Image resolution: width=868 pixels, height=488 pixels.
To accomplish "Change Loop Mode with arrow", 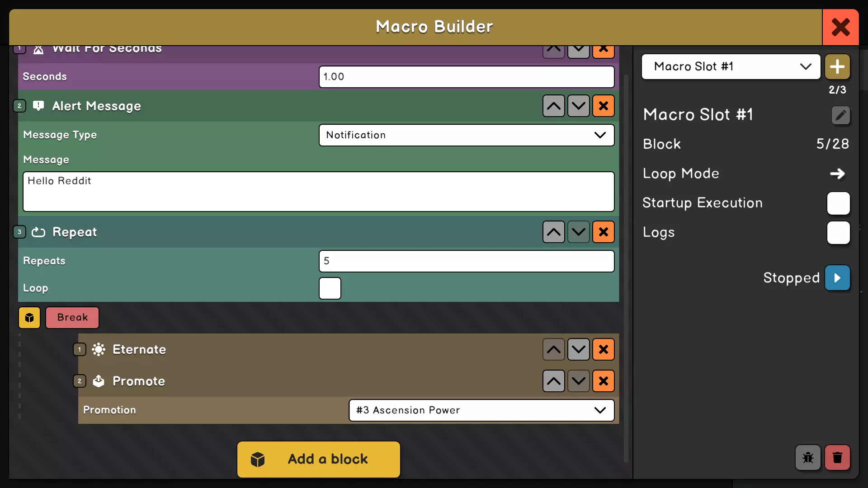I will [x=837, y=174].
